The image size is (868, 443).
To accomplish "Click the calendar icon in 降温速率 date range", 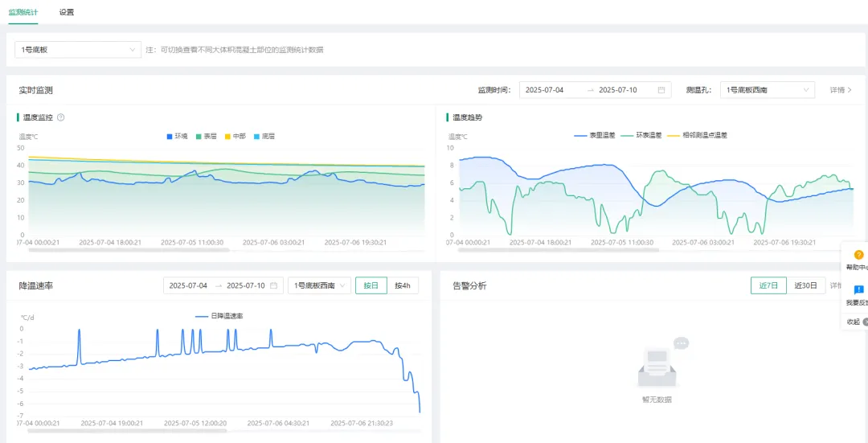I will [x=274, y=285].
